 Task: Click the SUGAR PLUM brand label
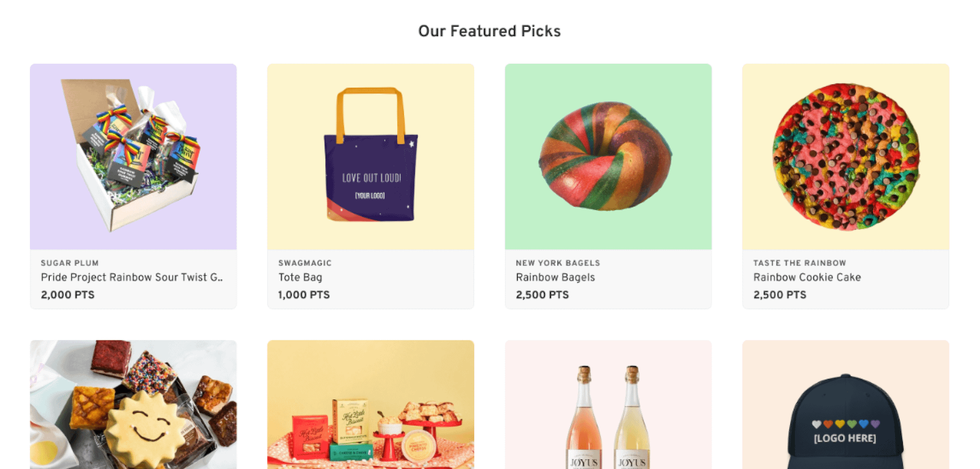(x=70, y=263)
